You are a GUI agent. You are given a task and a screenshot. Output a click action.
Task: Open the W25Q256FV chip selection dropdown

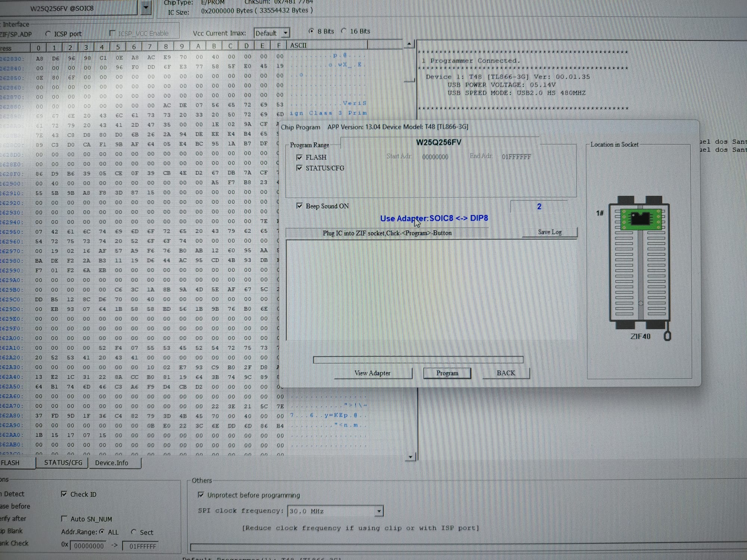(x=146, y=7)
